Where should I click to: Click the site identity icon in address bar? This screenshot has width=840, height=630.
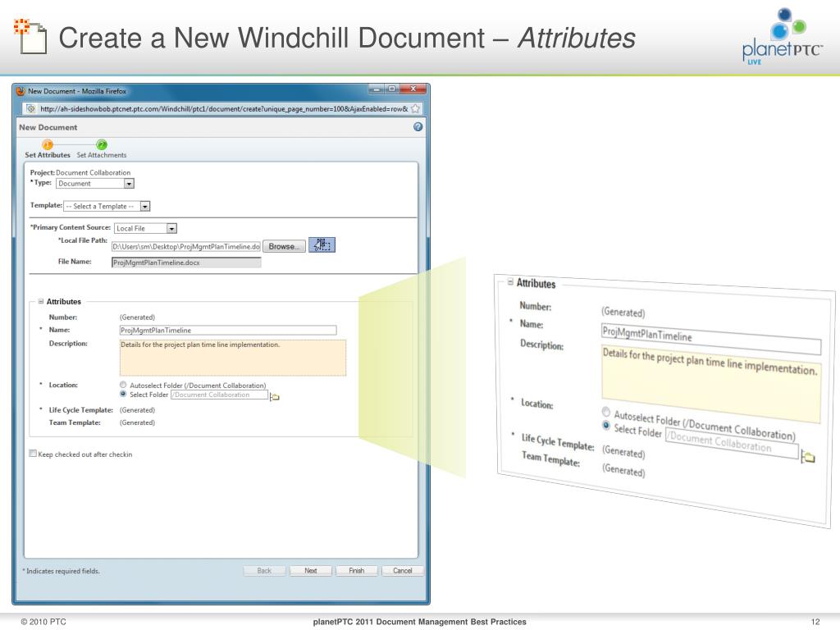point(31,109)
